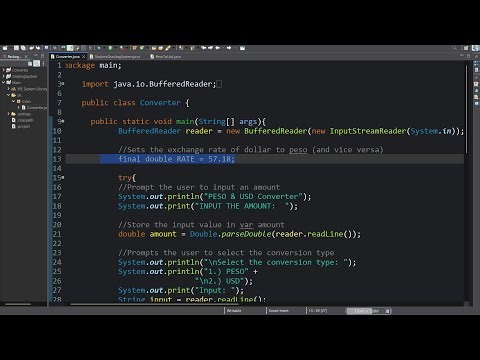Click the status bar progress icon
The height and width of the screenshot is (360, 480).
387,311
